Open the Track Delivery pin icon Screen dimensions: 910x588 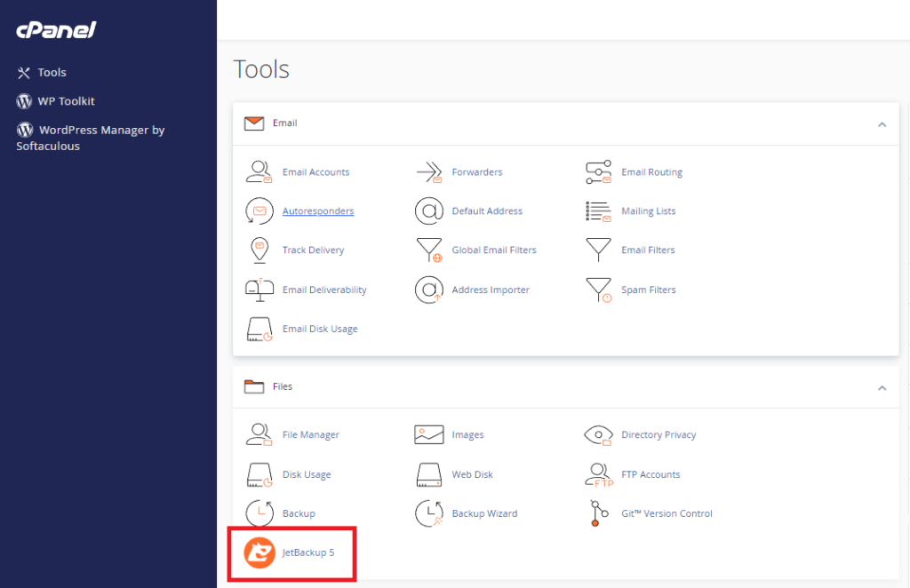259,250
